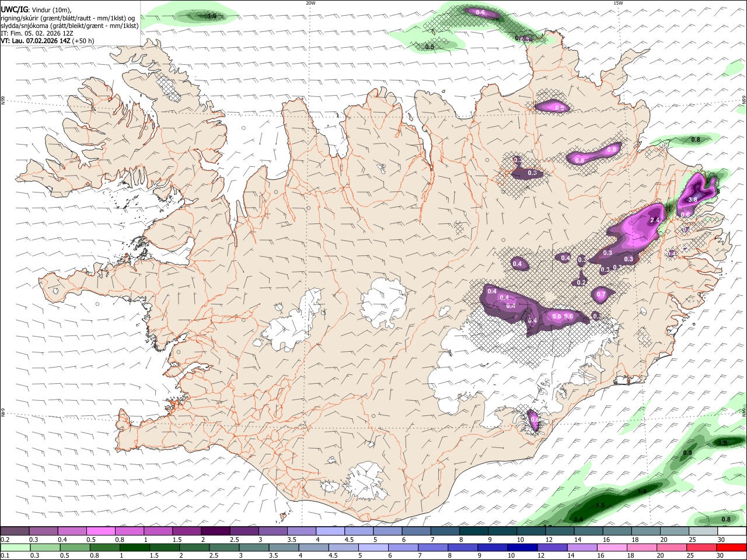This screenshot has width=747, height=560.
Task: Pick the dark teal top swatch between 8 and 9
Action: (x=474, y=531)
